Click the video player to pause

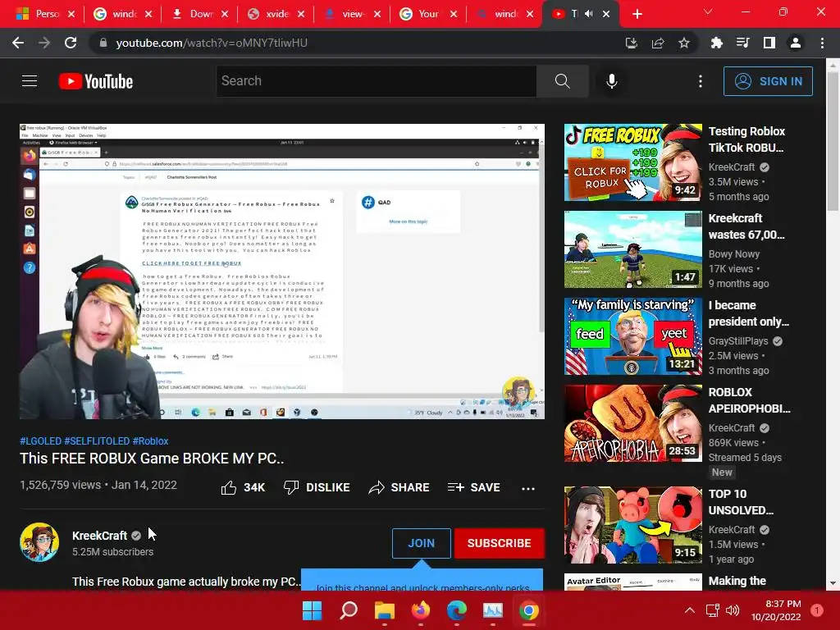tap(282, 271)
